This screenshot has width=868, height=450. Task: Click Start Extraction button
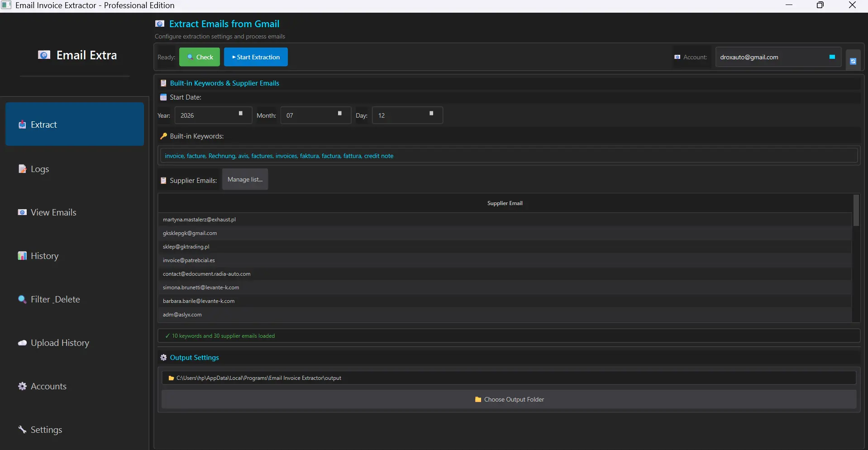coord(256,57)
